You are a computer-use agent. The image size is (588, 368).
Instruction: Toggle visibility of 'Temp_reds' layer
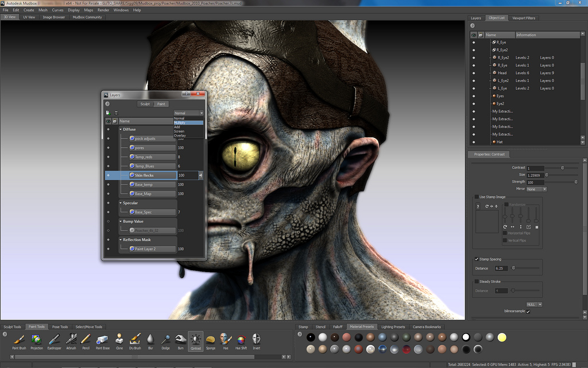pyautogui.click(x=109, y=157)
